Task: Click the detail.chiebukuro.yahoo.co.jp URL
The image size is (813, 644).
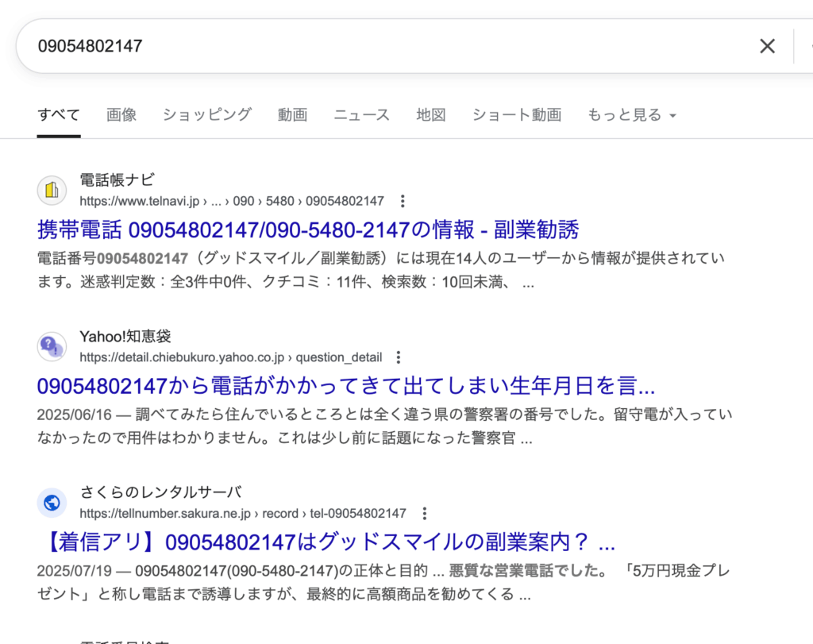Action: (231, 357)
